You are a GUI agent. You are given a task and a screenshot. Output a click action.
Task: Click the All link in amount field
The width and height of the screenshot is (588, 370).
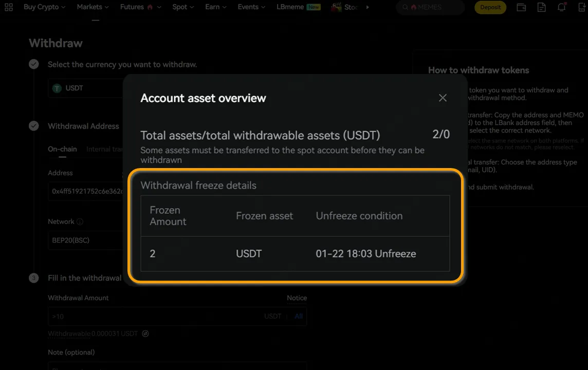[x=299, y=317]
